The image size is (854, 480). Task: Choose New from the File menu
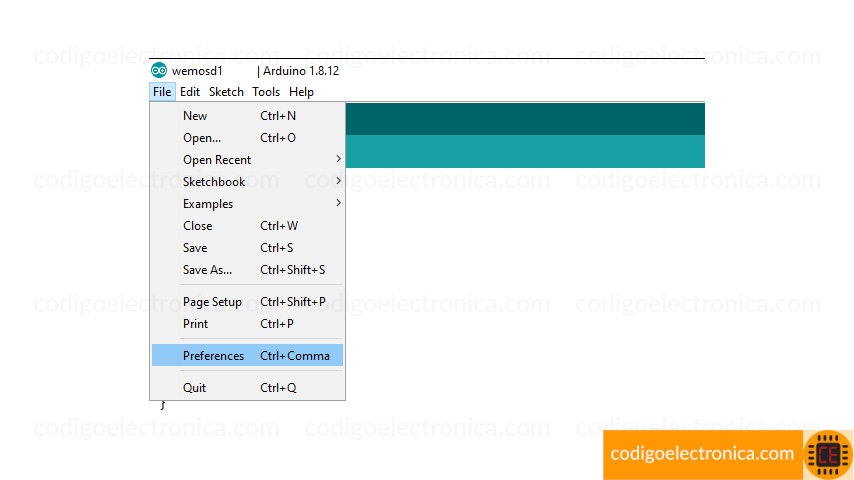247,116
